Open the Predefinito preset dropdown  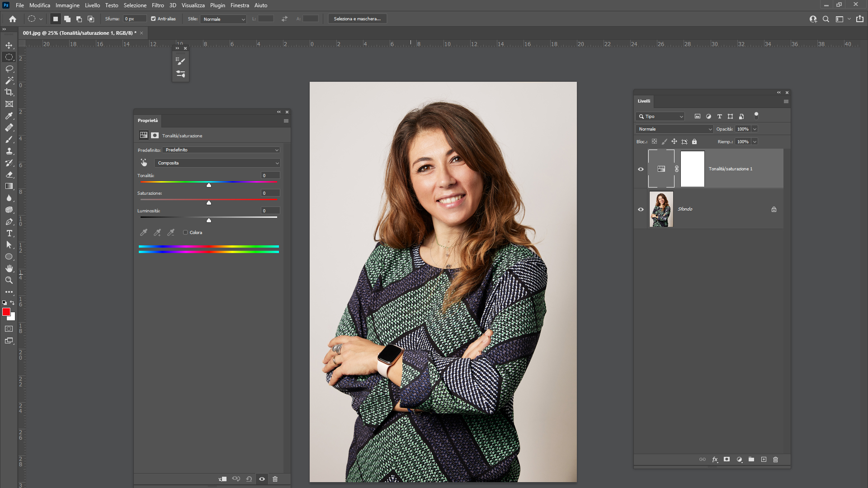pos(221,150)
